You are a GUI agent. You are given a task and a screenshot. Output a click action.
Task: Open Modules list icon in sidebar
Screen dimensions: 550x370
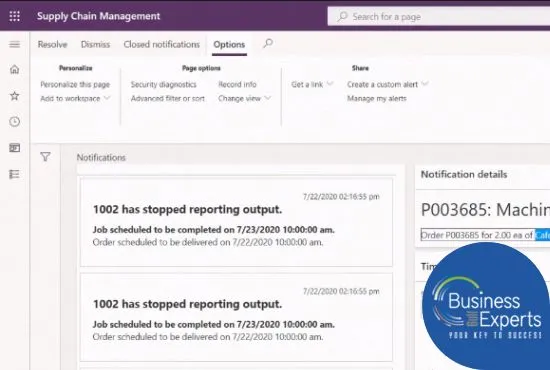click(14, 174)
